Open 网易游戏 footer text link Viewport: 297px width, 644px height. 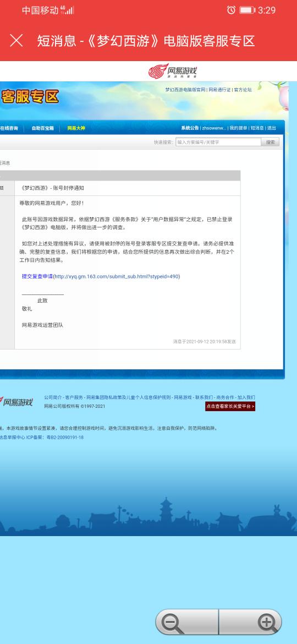click(x=183, y=397)
